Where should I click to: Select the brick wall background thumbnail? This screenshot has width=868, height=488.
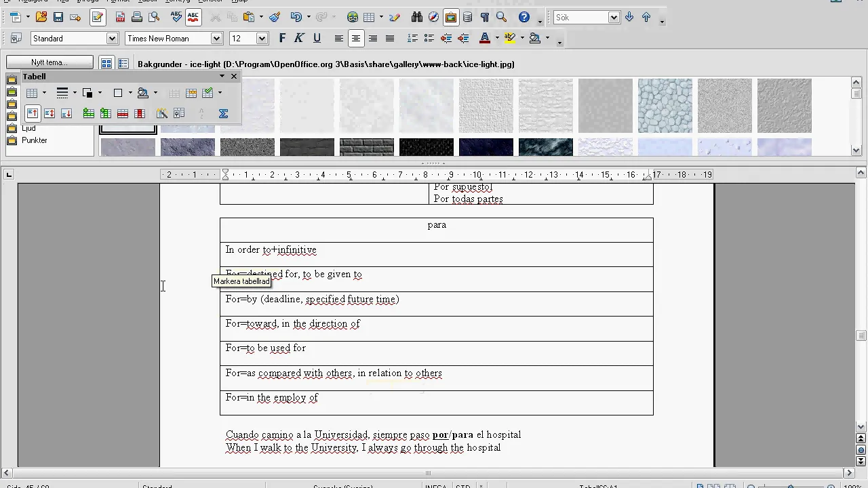pyautogui.click(x=367, y=146)
